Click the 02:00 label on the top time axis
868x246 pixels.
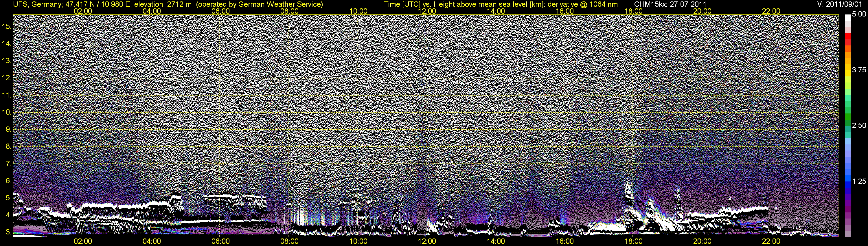tap(83, 11)
